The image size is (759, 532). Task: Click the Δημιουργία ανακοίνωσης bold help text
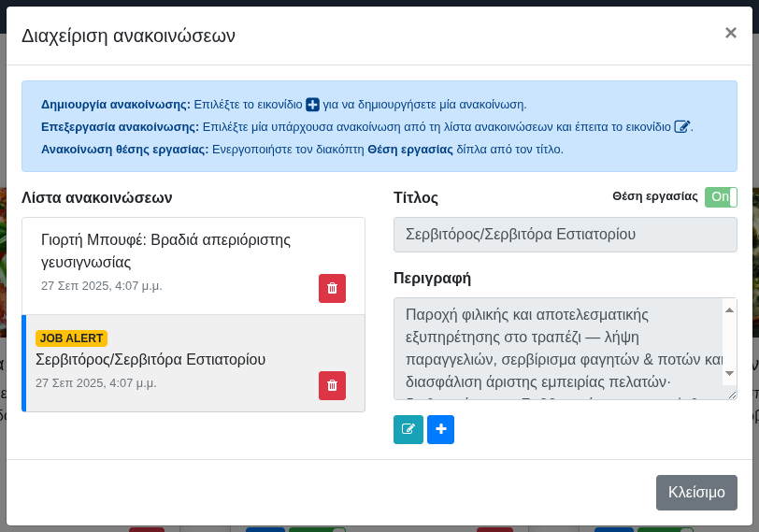pos(116,105)
